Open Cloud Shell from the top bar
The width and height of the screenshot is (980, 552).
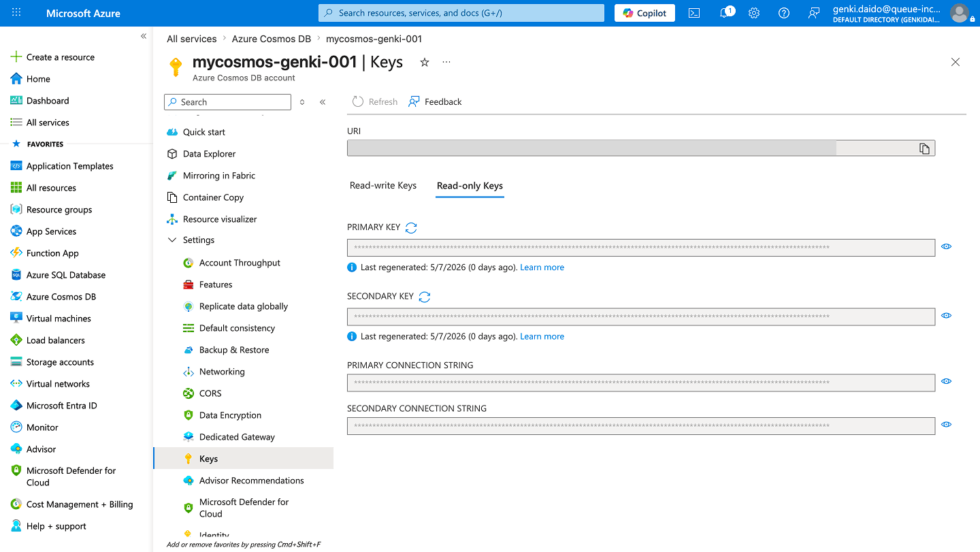694,13
